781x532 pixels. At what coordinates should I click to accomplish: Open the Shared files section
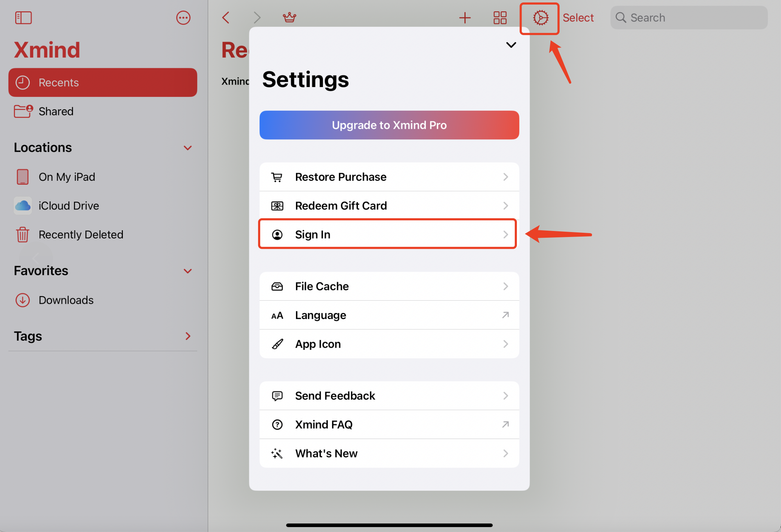click(56, 111)
